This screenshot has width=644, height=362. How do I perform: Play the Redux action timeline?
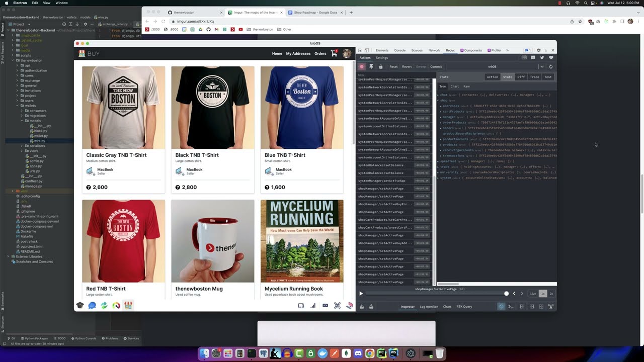(361, 294)
